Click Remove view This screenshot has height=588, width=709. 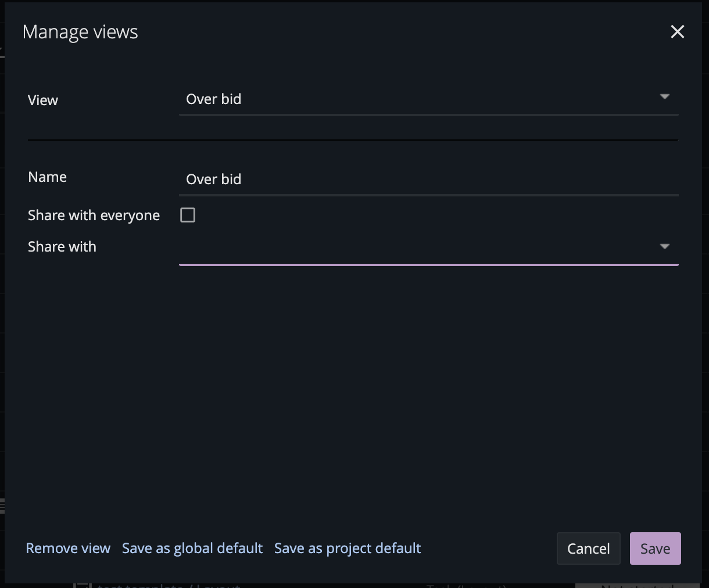click(67, 548)
